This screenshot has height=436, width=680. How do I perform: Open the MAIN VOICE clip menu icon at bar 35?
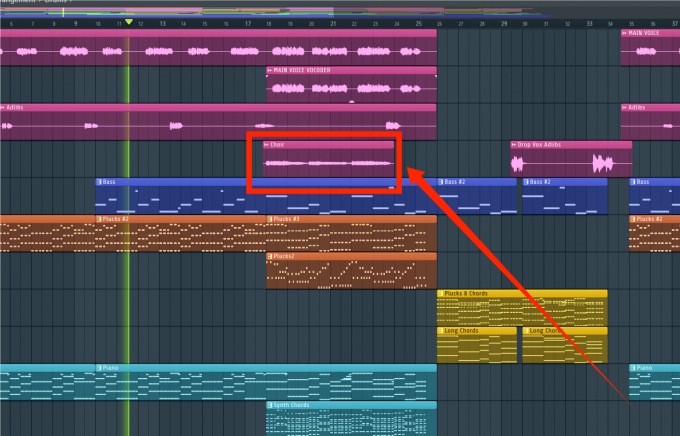point(624,33)
